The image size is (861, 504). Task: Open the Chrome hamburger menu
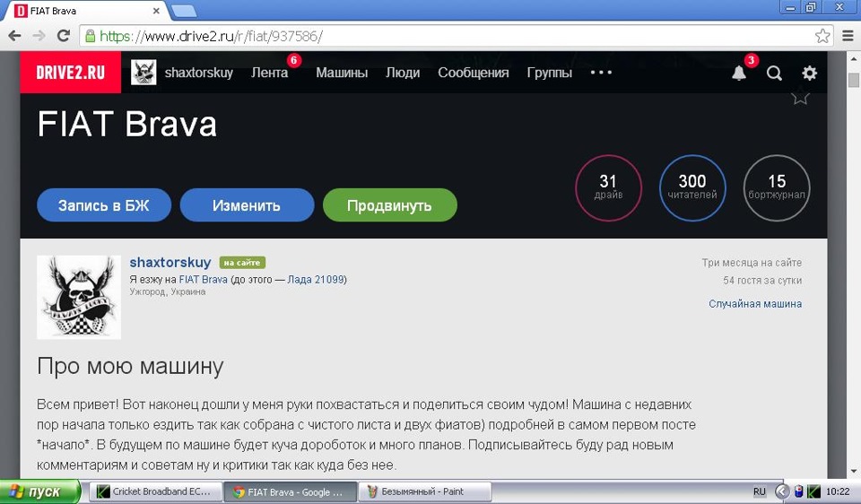coord(848,36)
